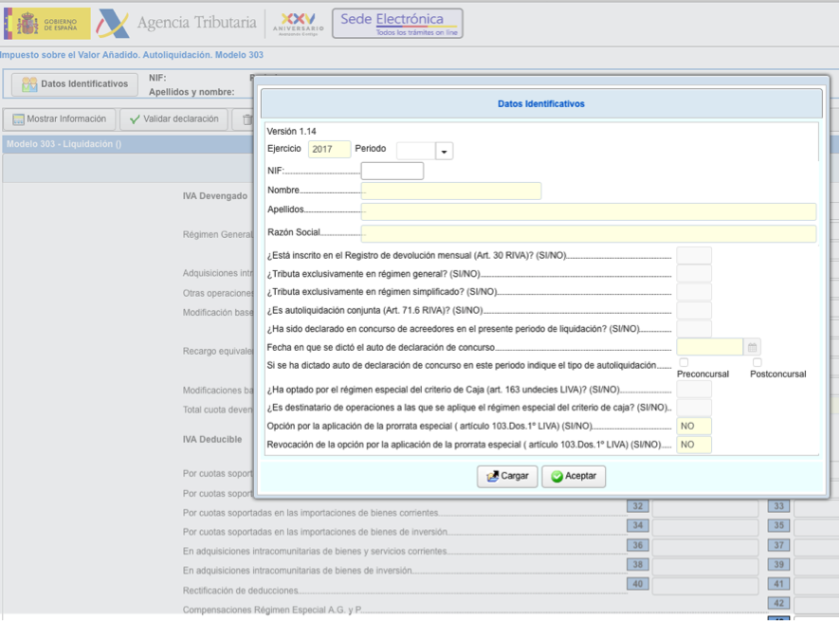Click the Versión 1.14 text

[291, 131]
